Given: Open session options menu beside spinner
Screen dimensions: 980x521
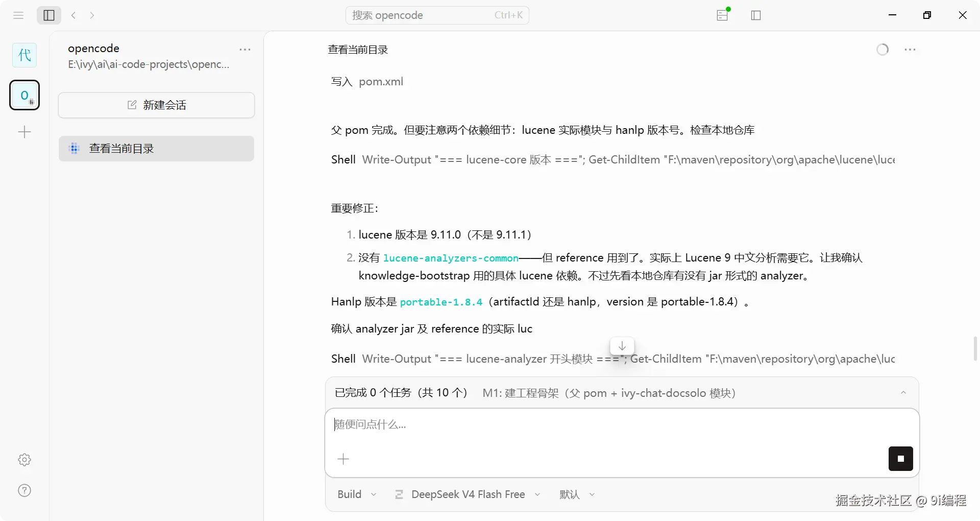Looking at the screenshot, I should coord(910,50).
